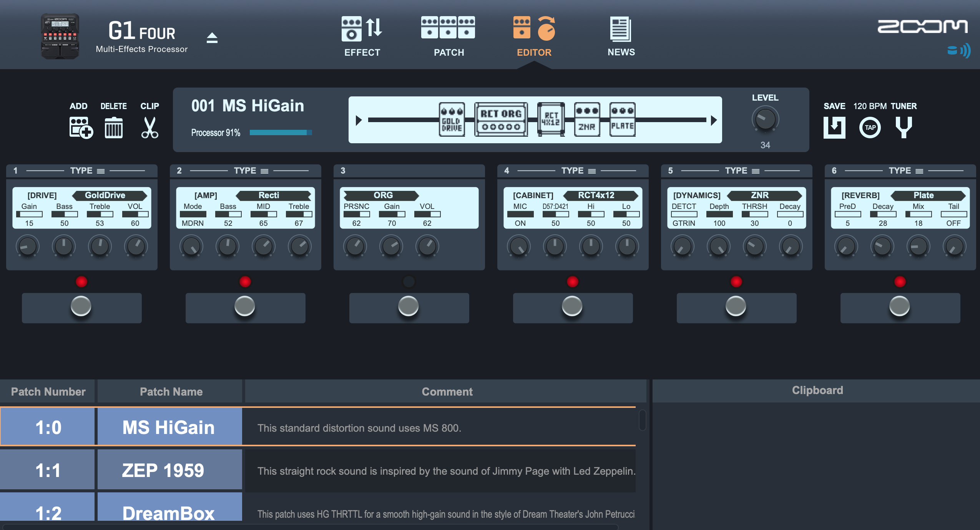Open TYPE menu for slot 4
Screen dimensions: 980x530
tap(578, 171)
